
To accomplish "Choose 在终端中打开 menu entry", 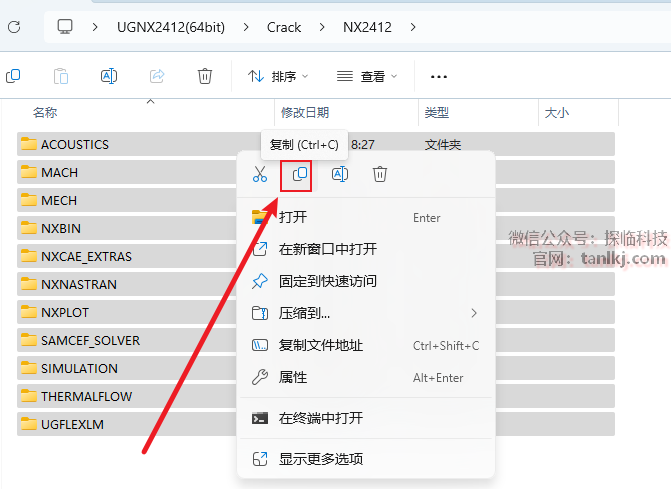I will click(366, 418).
